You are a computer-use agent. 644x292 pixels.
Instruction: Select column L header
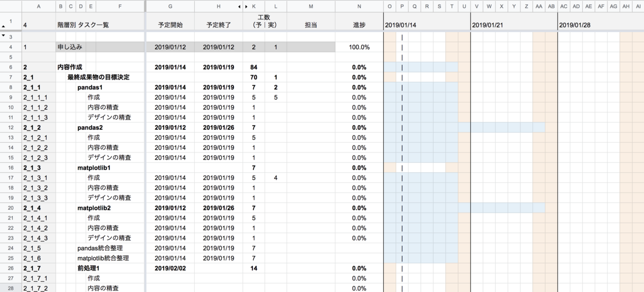(275, 6)
